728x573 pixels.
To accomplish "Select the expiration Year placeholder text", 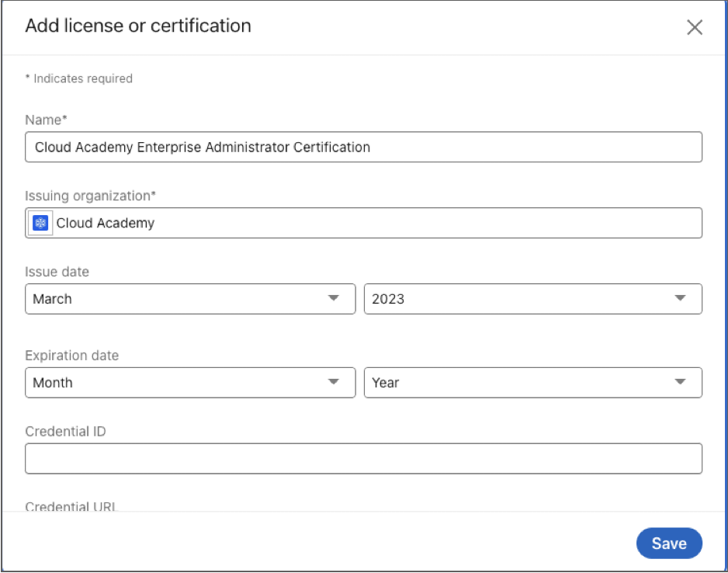I will 386,383.
